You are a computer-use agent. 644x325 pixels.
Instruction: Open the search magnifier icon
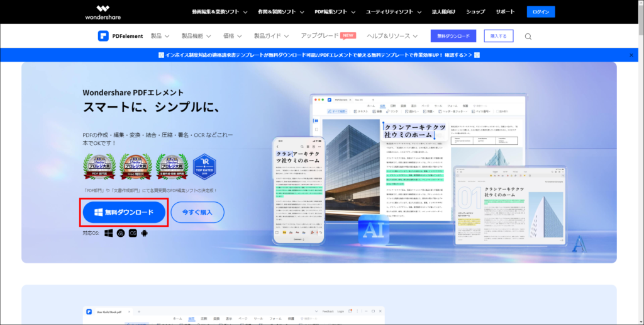tap(528, 36)
